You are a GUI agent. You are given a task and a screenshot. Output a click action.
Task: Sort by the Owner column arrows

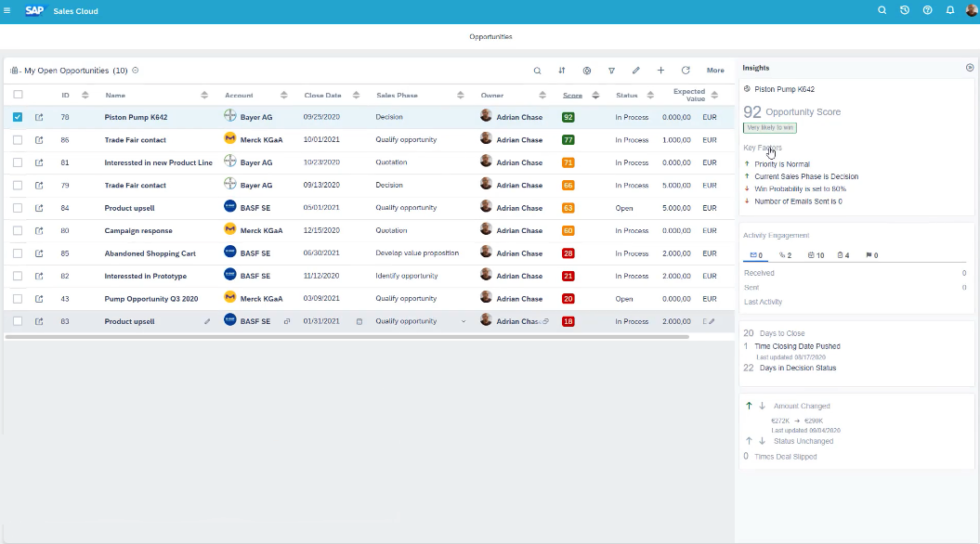tap(542, 95)
